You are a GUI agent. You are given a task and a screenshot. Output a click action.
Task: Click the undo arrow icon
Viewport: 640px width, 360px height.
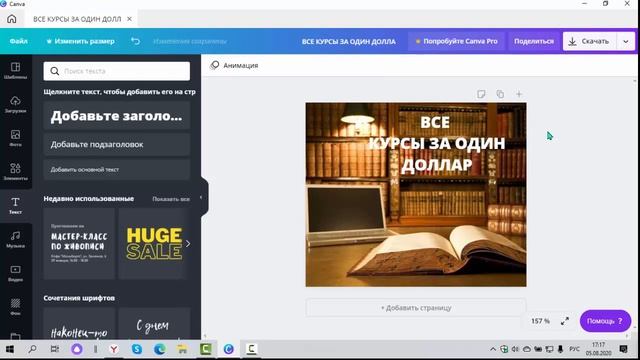pos(136,41)
